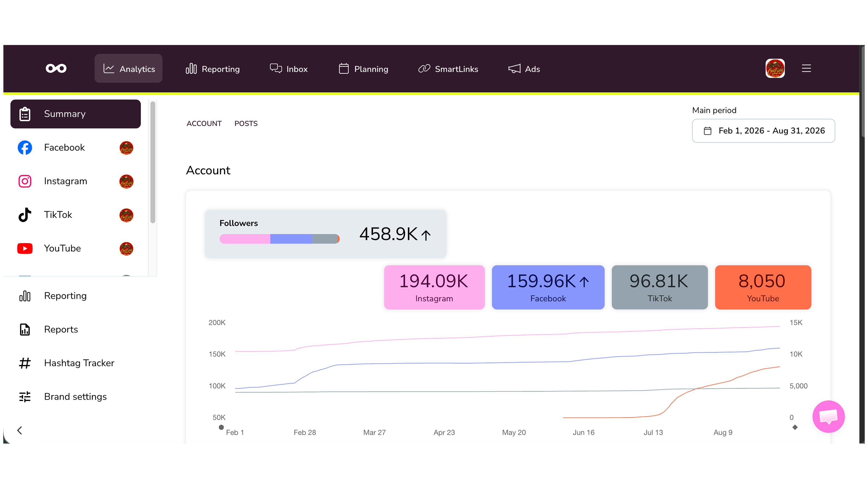Open SmartLinks

[448, 69]
